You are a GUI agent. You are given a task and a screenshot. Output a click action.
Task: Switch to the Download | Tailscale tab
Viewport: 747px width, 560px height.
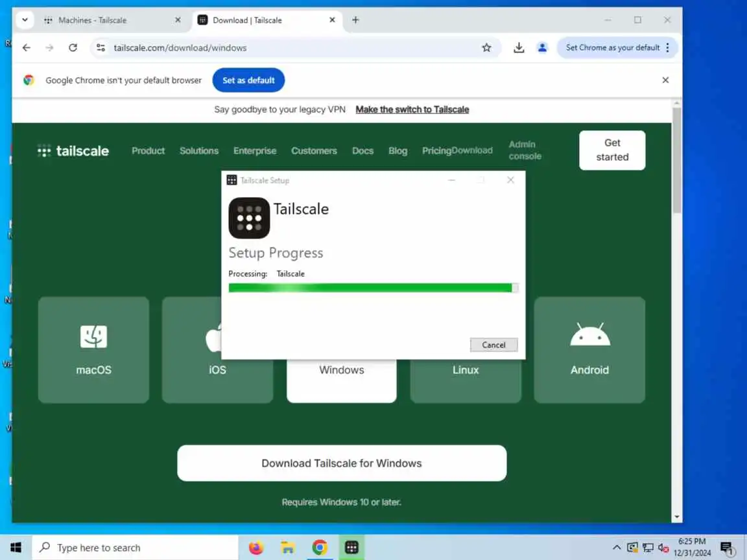[267, 20]
